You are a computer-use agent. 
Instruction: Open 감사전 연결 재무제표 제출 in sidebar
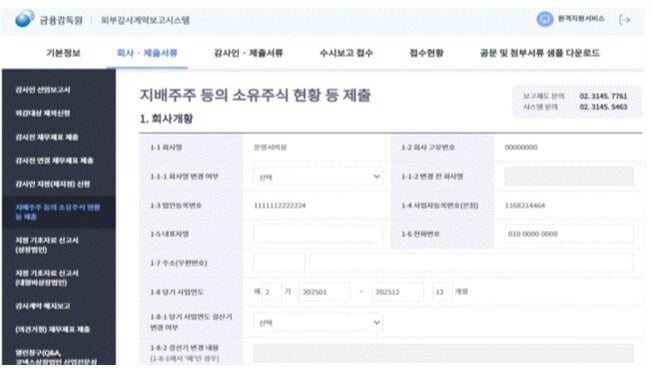point(54,160)
